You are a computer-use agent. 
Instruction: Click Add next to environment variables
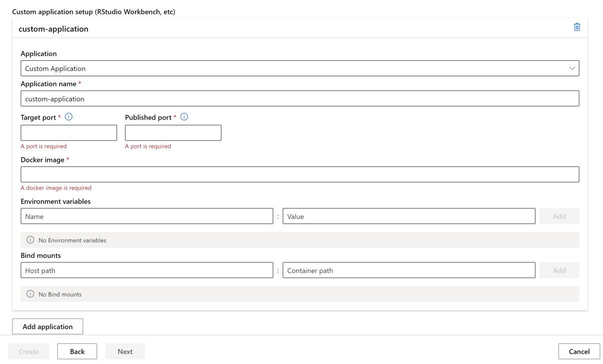[x=559, y=216]
